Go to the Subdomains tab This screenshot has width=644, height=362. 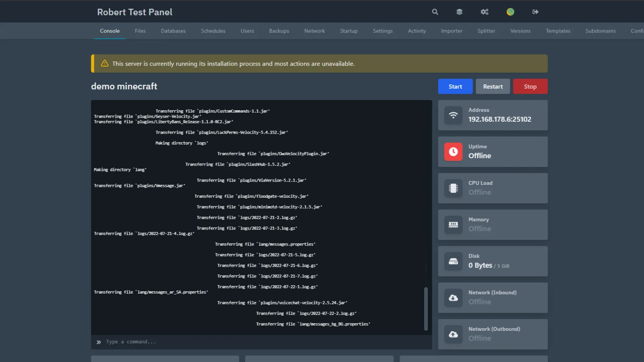click(600, 31)
